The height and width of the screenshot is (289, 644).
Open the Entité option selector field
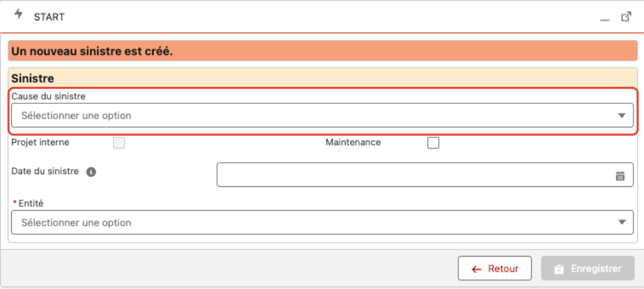click(322, 222)
